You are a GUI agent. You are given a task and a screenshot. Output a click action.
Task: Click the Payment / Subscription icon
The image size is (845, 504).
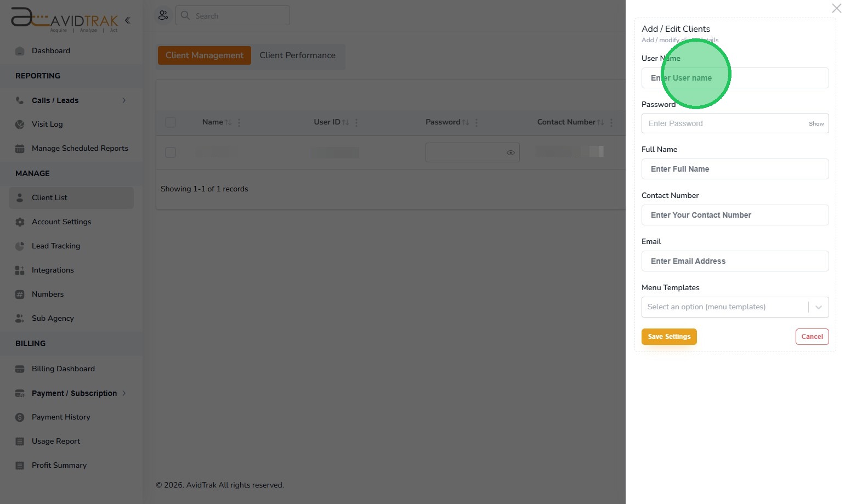(x=20, y=393)
